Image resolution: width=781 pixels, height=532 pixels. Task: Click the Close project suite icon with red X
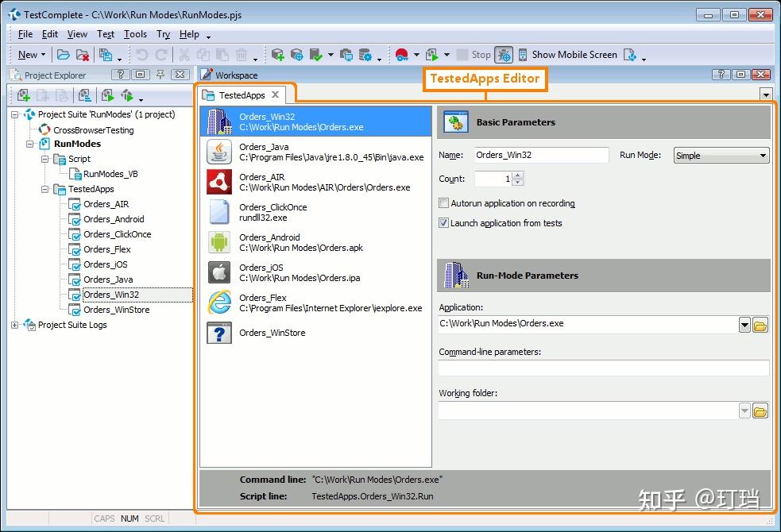tap(83, 55)
